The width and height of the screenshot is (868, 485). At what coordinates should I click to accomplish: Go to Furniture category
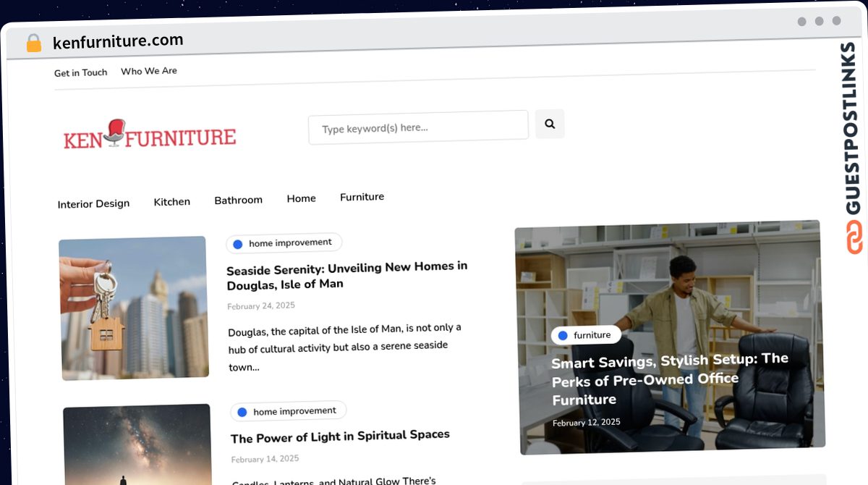click(x=362, y=197)
